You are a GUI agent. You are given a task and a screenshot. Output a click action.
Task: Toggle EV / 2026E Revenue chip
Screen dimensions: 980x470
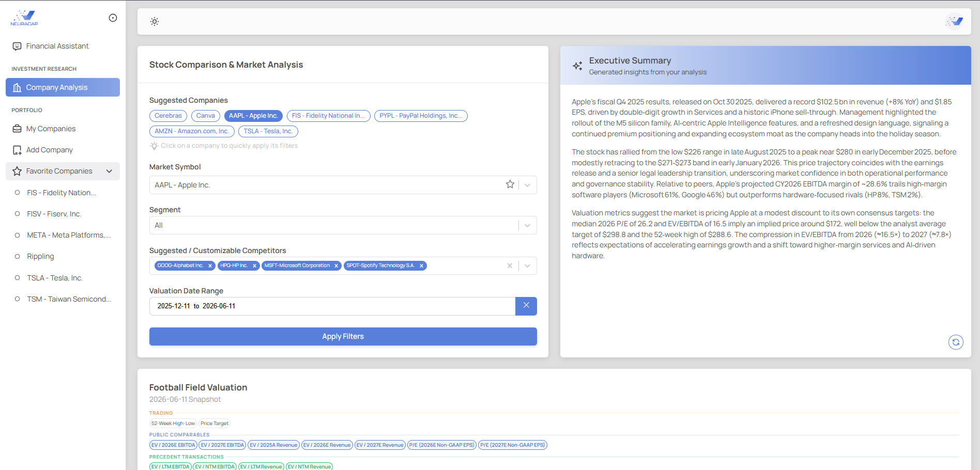coord(327,445)
